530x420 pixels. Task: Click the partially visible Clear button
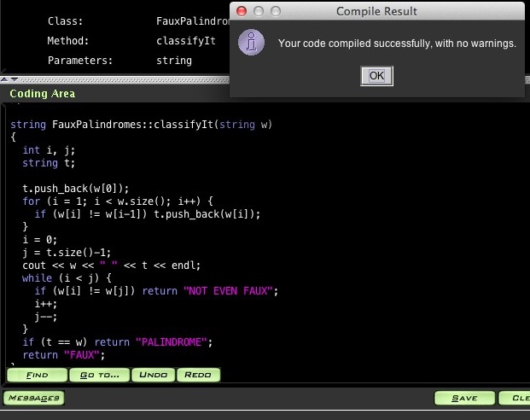(515, 398)
